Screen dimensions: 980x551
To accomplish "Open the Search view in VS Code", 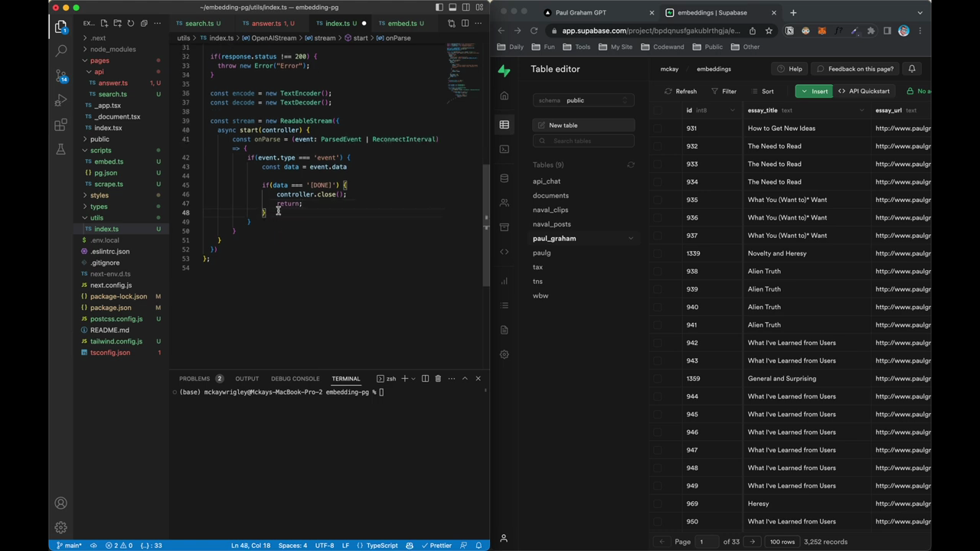I will click(60, 51).
